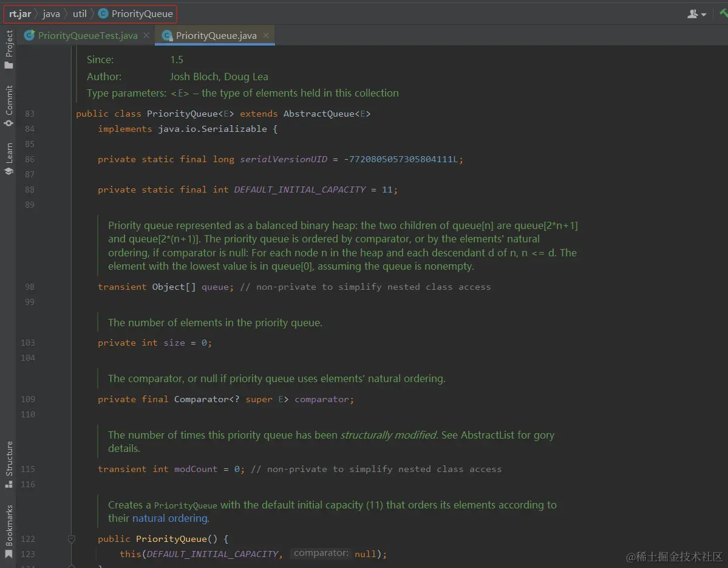Click the size field on line 103

[x=174, y=343]
